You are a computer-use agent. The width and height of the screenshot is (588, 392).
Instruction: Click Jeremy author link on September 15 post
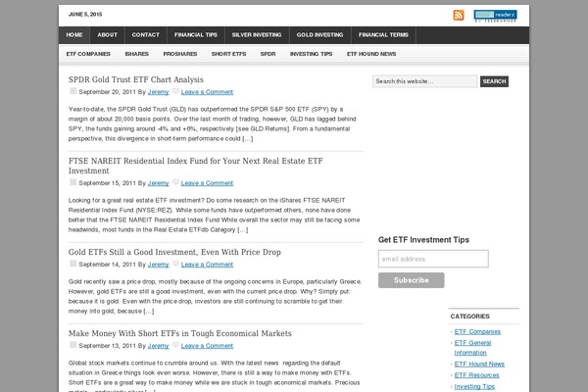point(158,183)
